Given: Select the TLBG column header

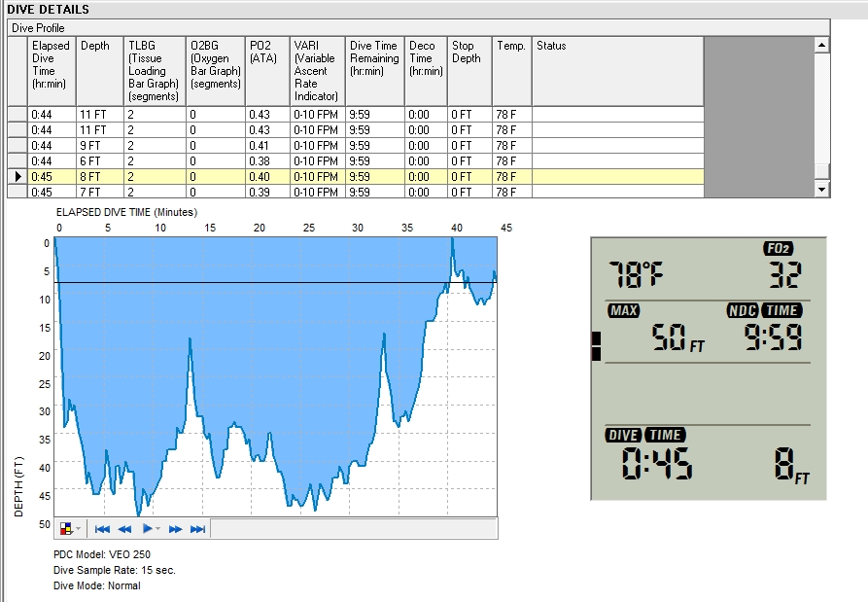Looking at the screenshot, I should pos(155,71).
